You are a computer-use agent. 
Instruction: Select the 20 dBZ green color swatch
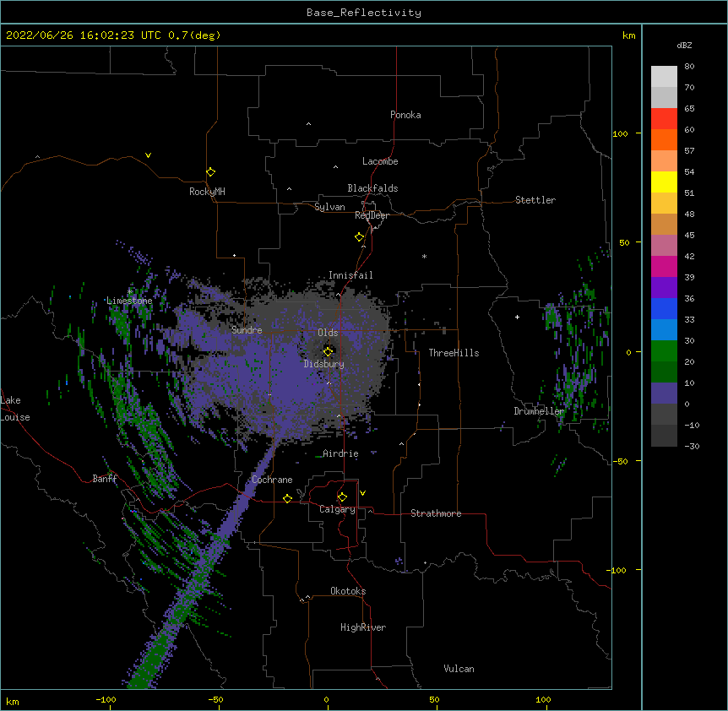point(664,351)
